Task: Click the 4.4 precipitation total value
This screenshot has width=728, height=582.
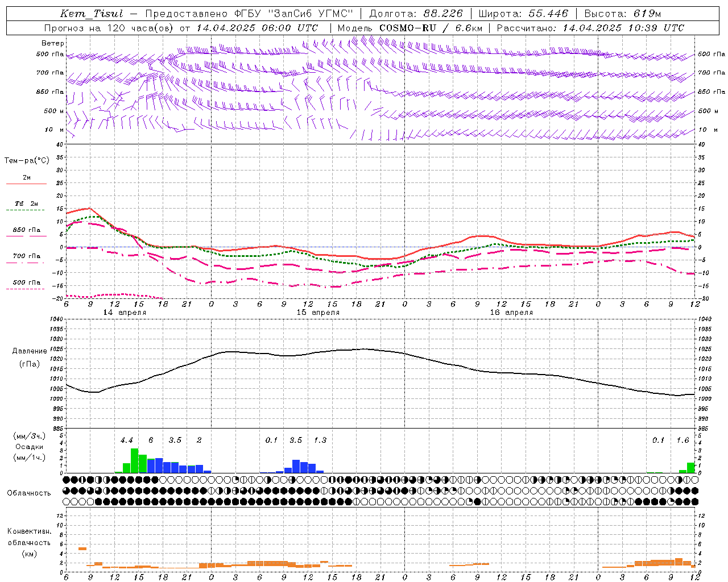Action: [x=126, y=440]
